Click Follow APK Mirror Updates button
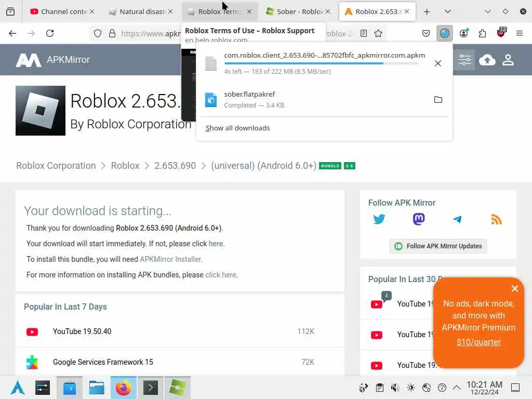This screenshot has height=399, width=532. click(x=438, y=246)
